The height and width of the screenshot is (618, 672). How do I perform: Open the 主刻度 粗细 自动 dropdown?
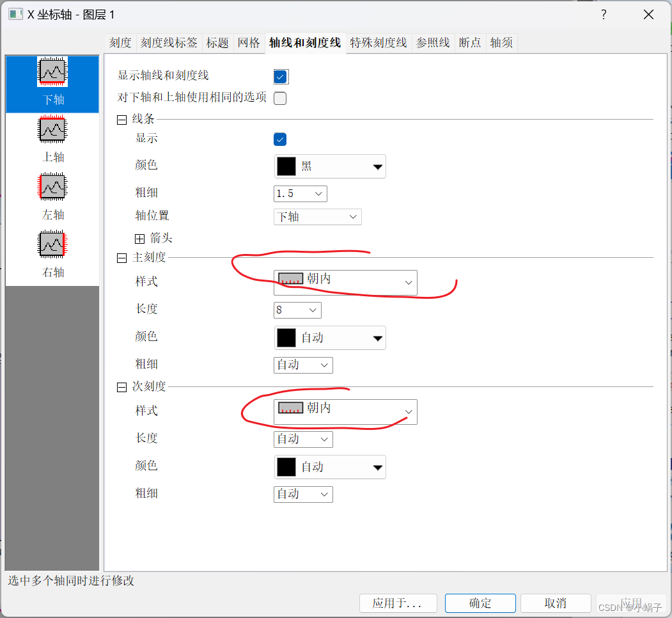(x=304, y=365)
